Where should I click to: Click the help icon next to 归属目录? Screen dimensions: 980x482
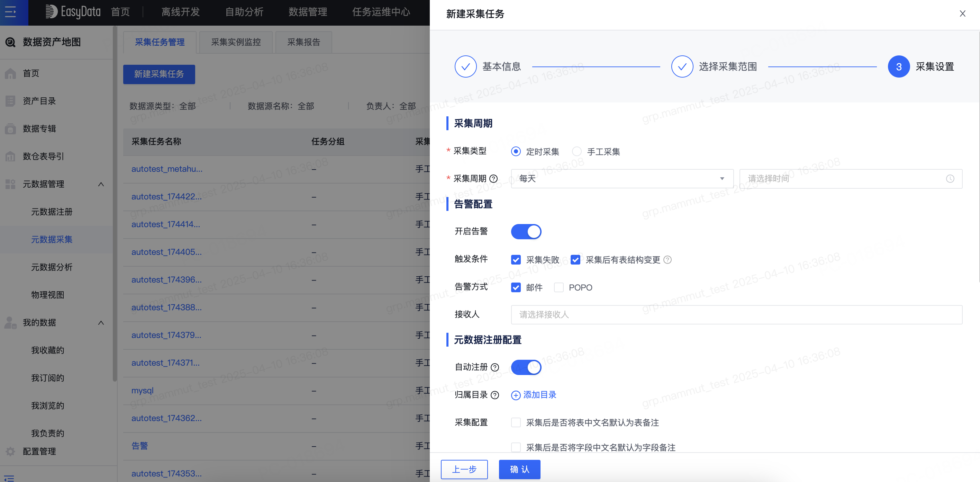click(x=494, y=395)
